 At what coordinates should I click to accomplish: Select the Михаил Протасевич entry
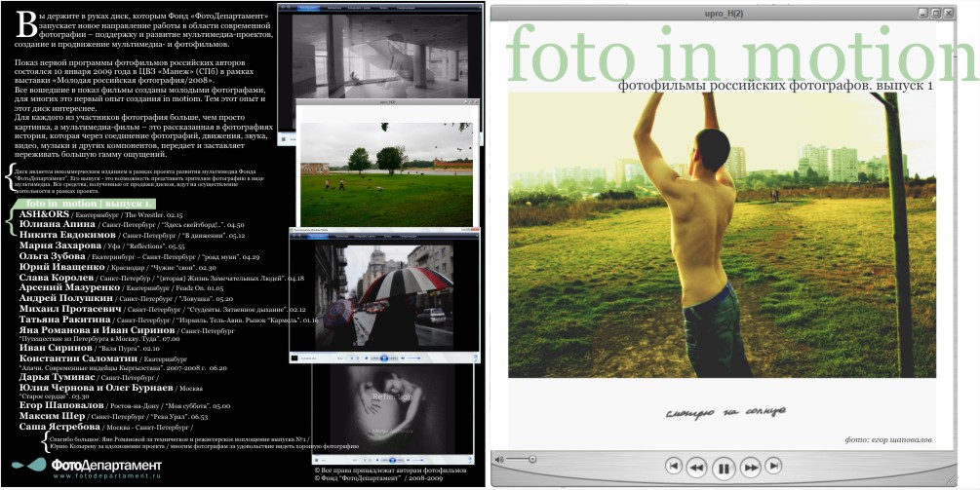point(162,309)
